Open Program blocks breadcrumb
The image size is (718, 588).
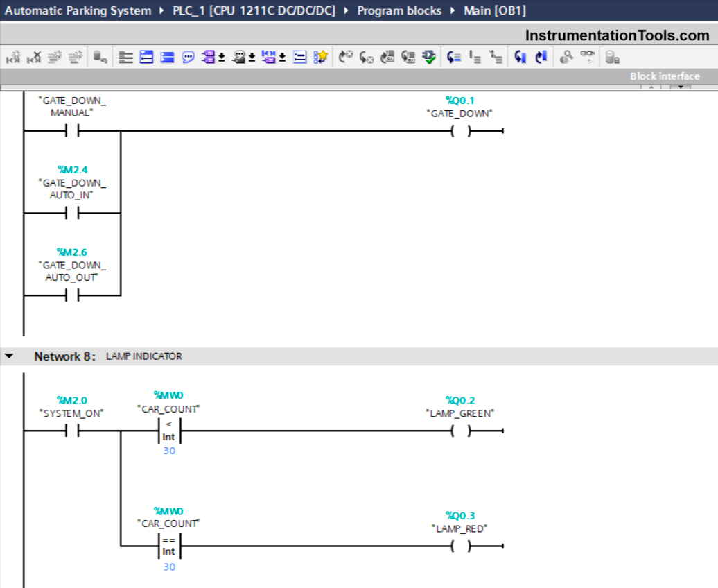[x=399, y=10]
